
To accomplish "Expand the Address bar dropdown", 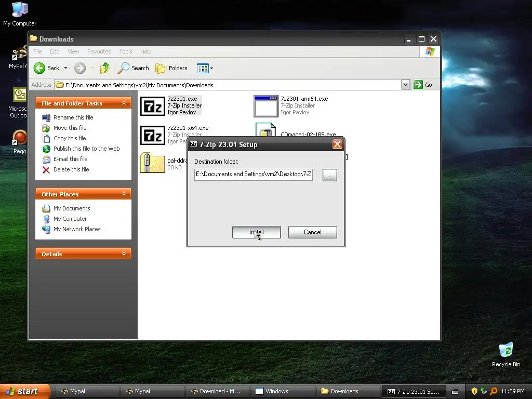I will tap(405, 85).
